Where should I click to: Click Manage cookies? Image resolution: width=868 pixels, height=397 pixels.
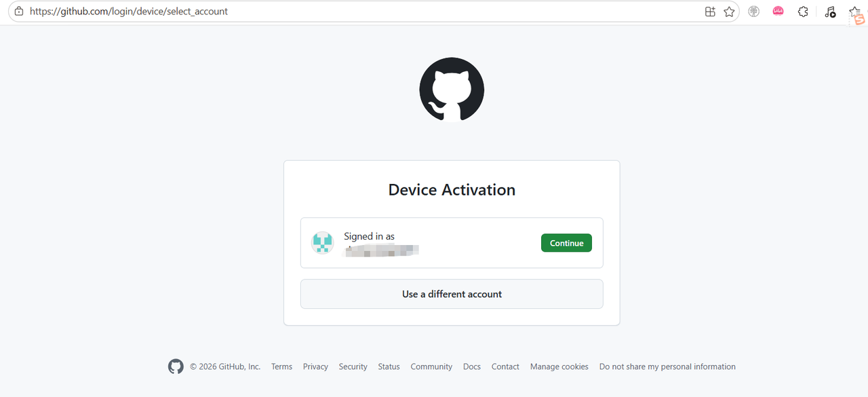pos(559,366)
